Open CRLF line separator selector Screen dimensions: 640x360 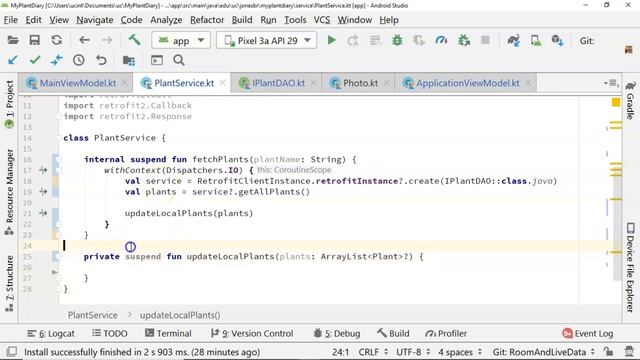click(373, 352)
